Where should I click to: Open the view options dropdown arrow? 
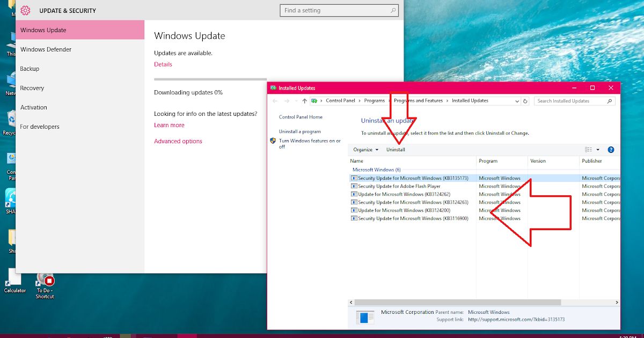click(x=598, y=150)
